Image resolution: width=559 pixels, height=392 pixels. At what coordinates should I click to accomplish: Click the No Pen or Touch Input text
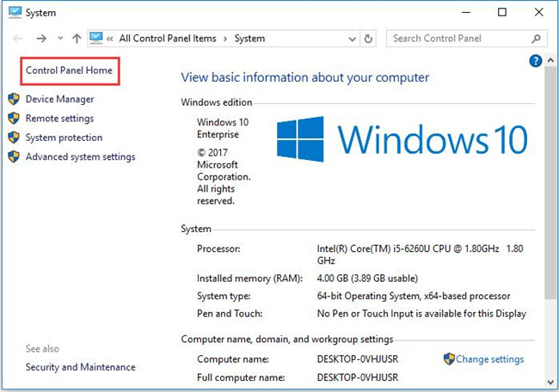click(421, 314)
